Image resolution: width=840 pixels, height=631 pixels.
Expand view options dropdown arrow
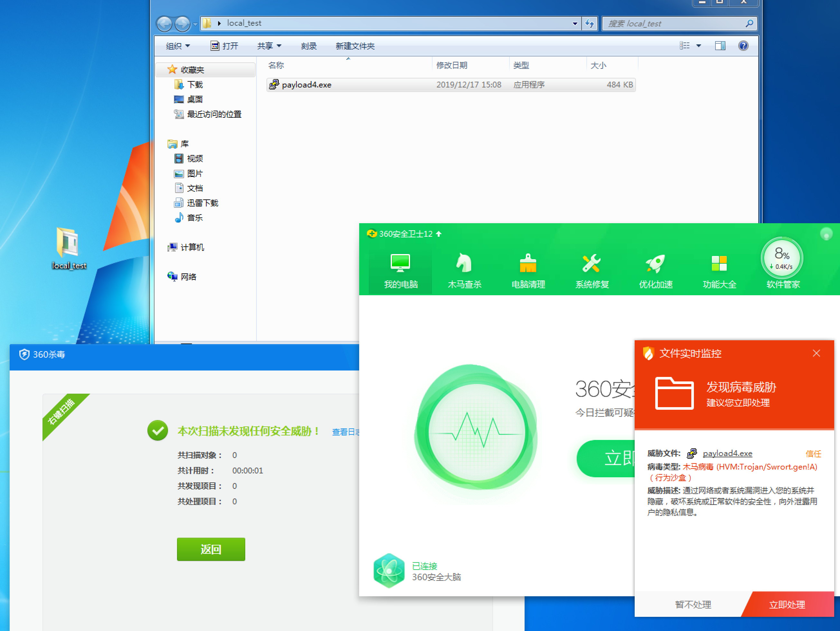699,46
